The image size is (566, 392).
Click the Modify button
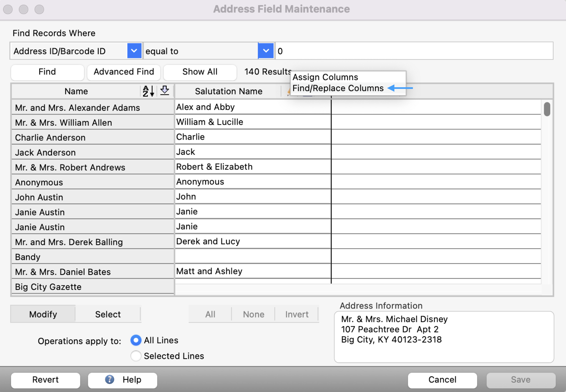click(43, 314)
